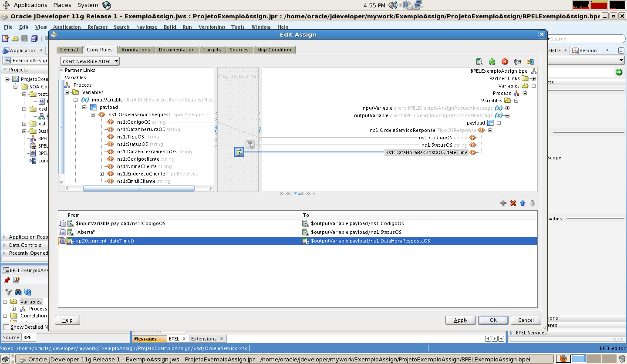This screenshot has height=364, width=627.
Task: Click the green puzzle-piece icon in toolbar
Action: tap(492, 62)
